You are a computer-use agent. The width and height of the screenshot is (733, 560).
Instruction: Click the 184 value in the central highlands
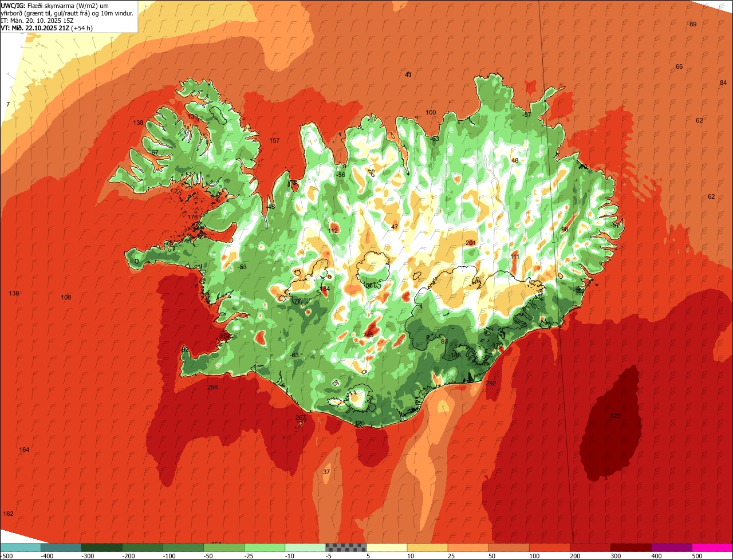[x=325, y=289]
